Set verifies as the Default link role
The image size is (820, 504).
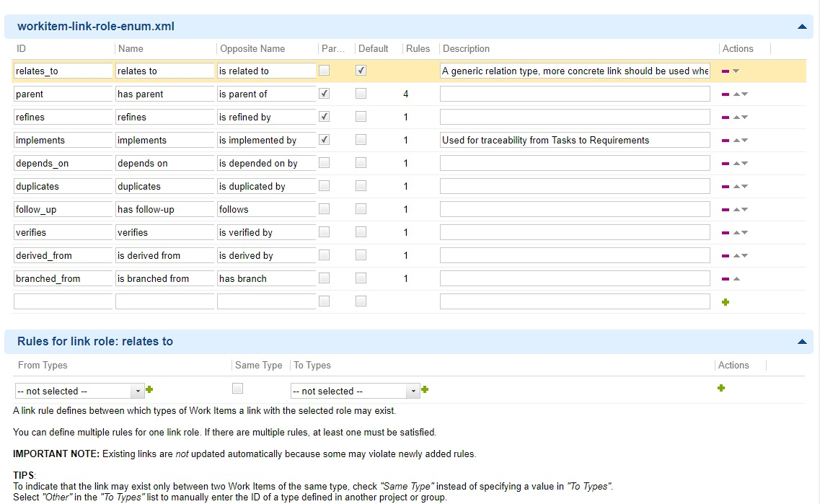(361, 231)
